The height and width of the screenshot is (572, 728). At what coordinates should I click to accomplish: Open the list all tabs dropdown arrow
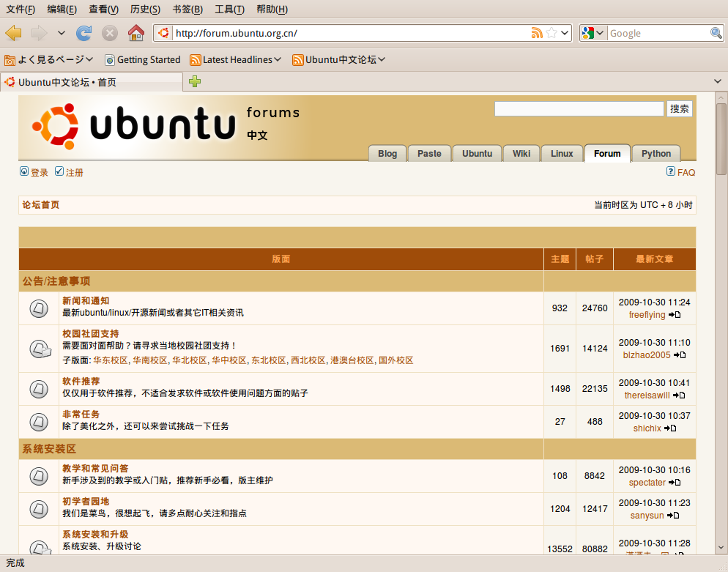coord(718,81)
